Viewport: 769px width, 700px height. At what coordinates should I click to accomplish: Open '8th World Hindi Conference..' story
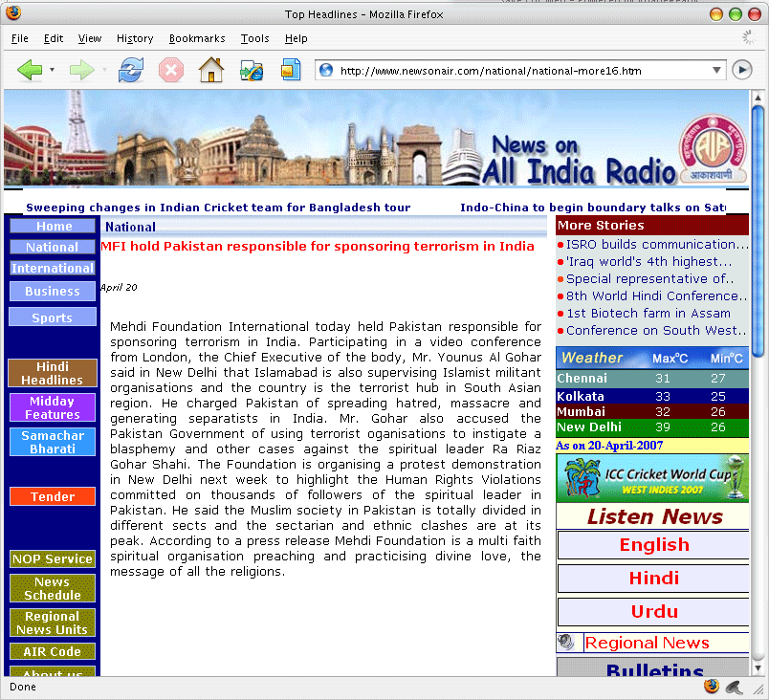656,295
